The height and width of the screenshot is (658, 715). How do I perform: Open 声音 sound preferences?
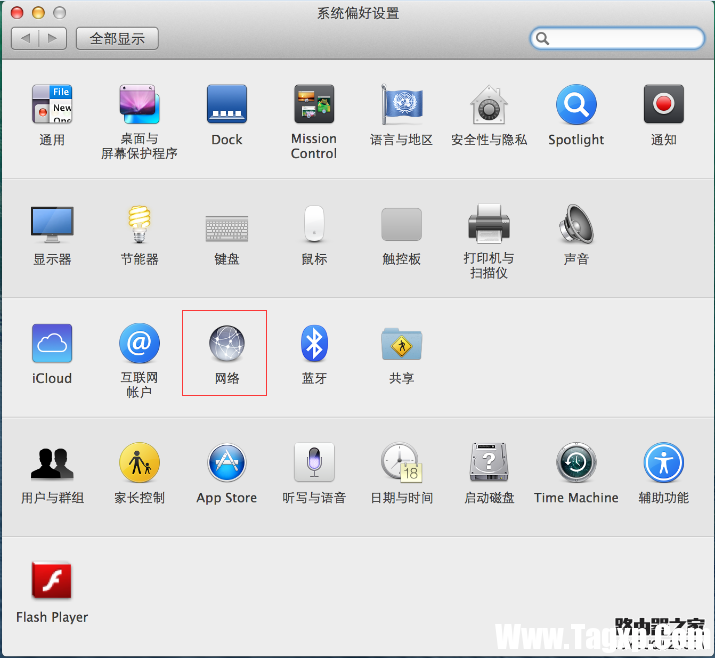(576, 223)
